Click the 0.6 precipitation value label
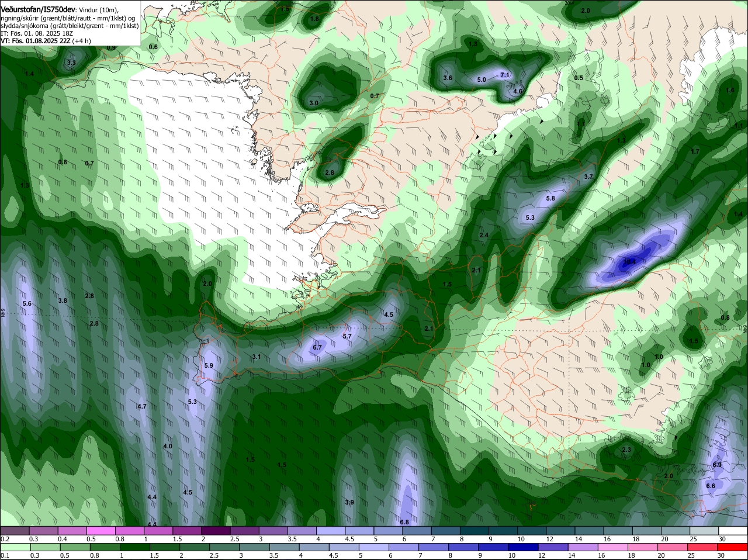This screenshot has width=748, height=560. tap(153, 46)
